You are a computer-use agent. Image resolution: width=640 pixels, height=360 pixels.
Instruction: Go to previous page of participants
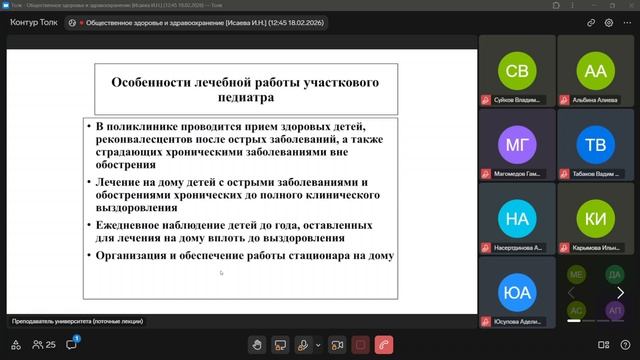coord(571,293)
